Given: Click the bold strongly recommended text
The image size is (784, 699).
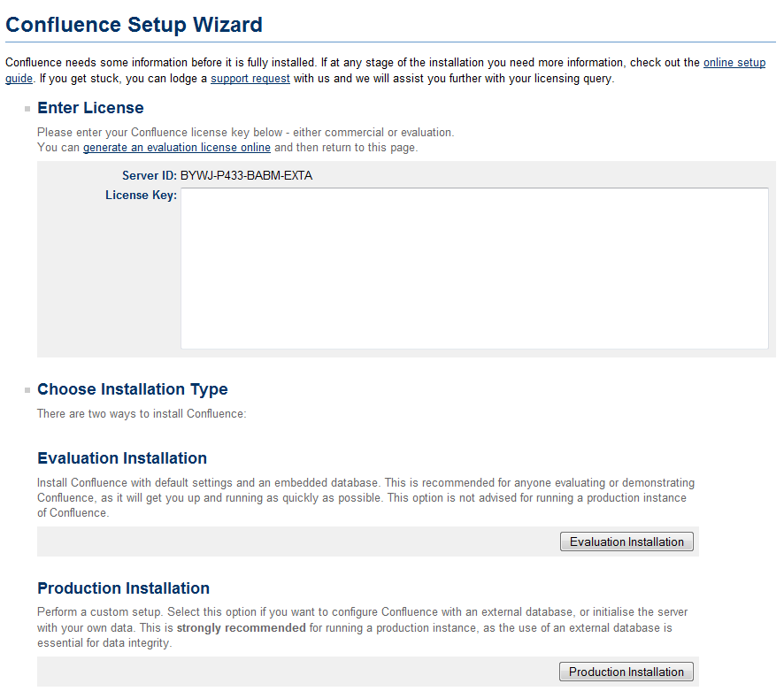Looking at the screenshot, I should [x=242, y=628].
